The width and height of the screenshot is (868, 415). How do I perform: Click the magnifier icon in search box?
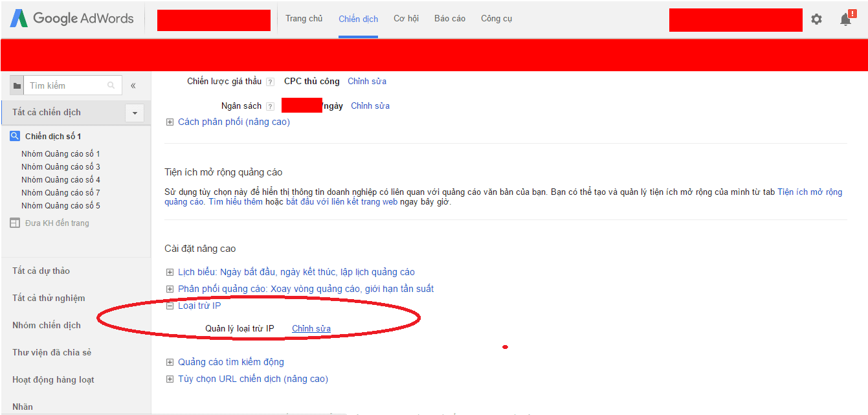click(111, 85)
